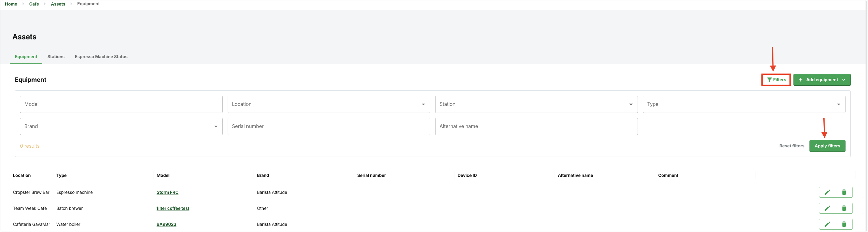Select the Other brand cell
Viewport: 868px width, 232px height.
coord(262,208)
